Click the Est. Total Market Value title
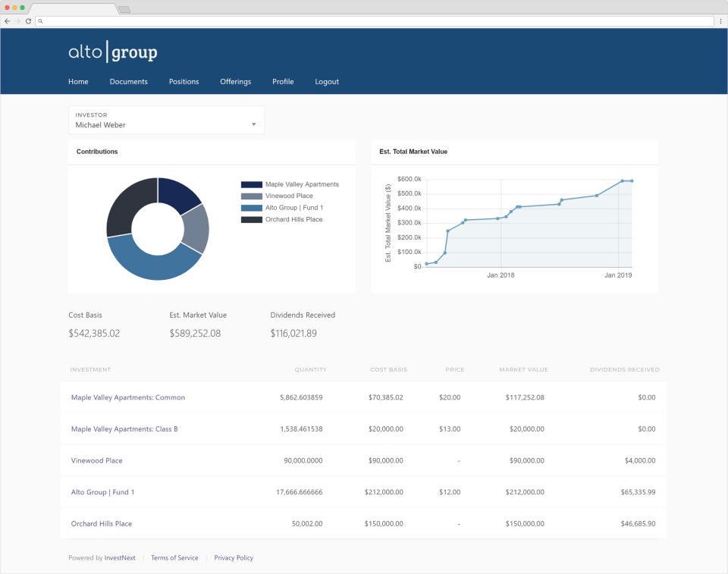 click(413, 152)
